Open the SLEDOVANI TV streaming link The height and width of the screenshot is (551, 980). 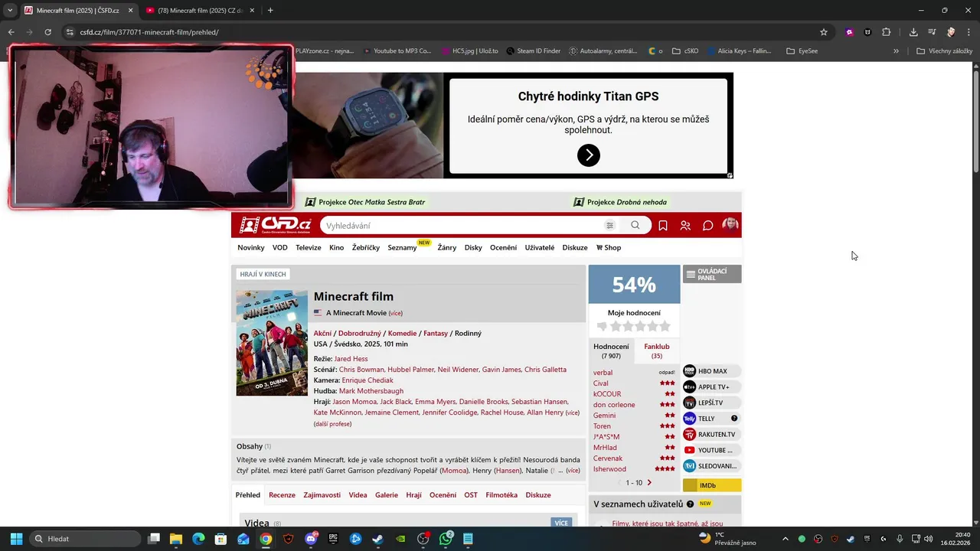click(711, 466)
